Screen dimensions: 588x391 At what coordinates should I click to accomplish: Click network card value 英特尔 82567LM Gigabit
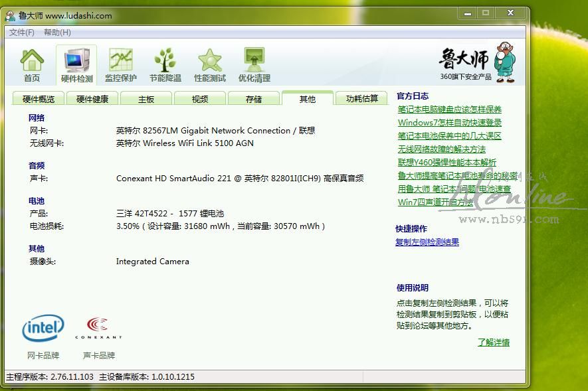pyautogui.click(x=215, y=131)
